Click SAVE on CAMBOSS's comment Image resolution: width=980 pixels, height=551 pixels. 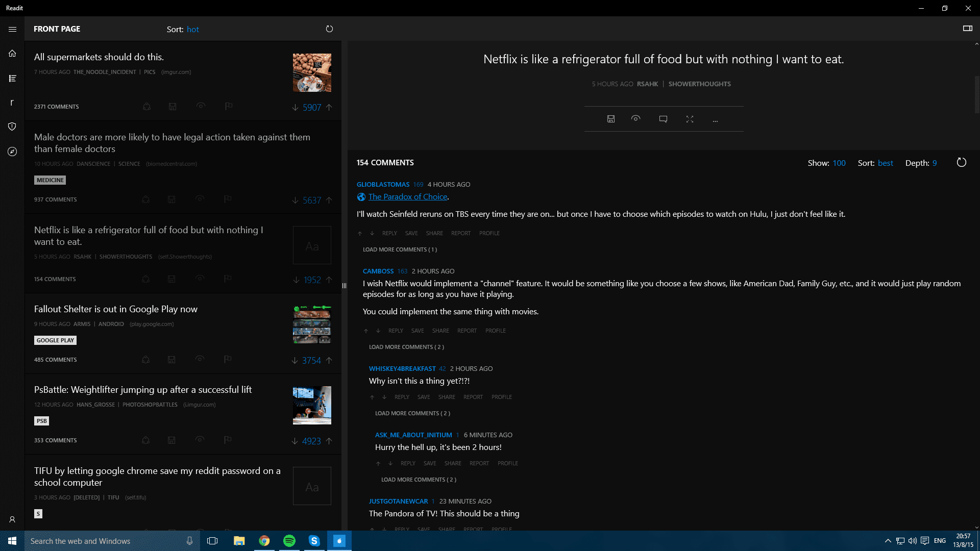coord(418,331)
